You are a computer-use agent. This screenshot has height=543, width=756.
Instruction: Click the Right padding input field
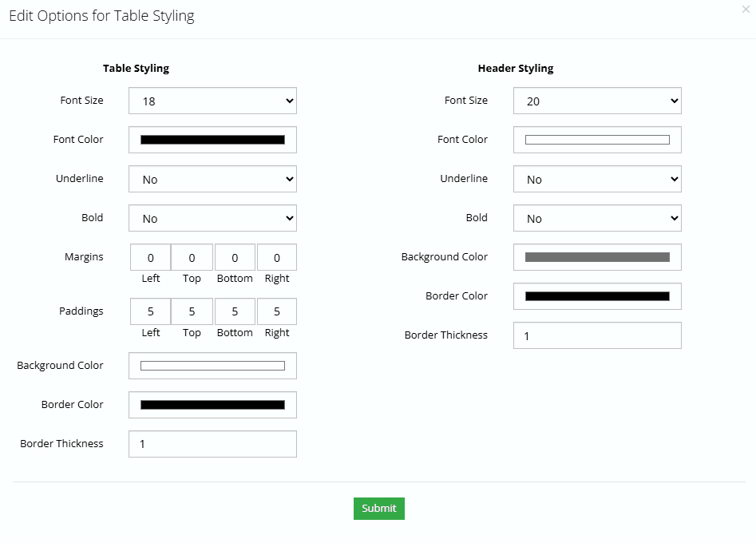[x=277, y=311]
